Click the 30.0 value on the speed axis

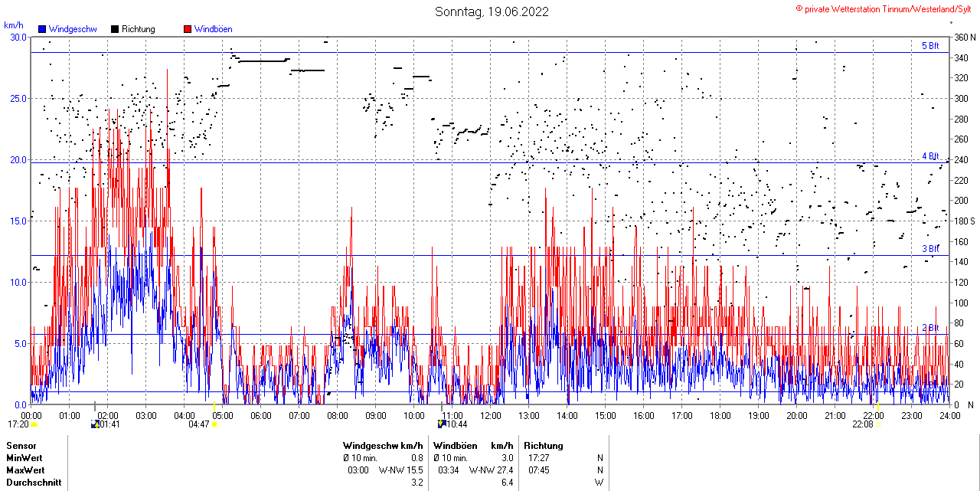[x=18, y=37]
